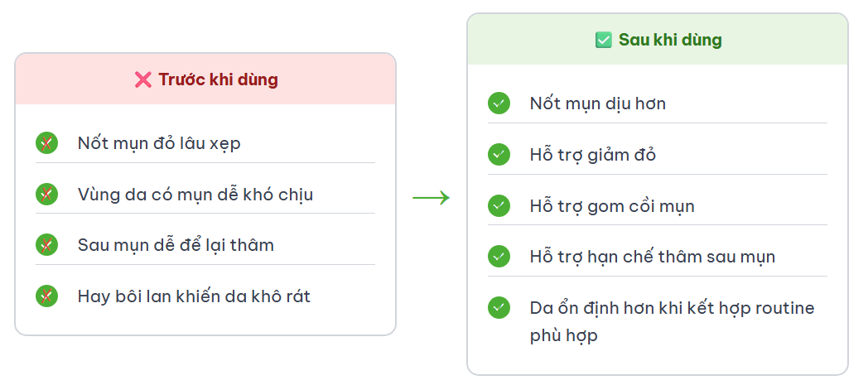
Task: Click the text Hỗ trợ giảm đỏ
Action: 593,155
